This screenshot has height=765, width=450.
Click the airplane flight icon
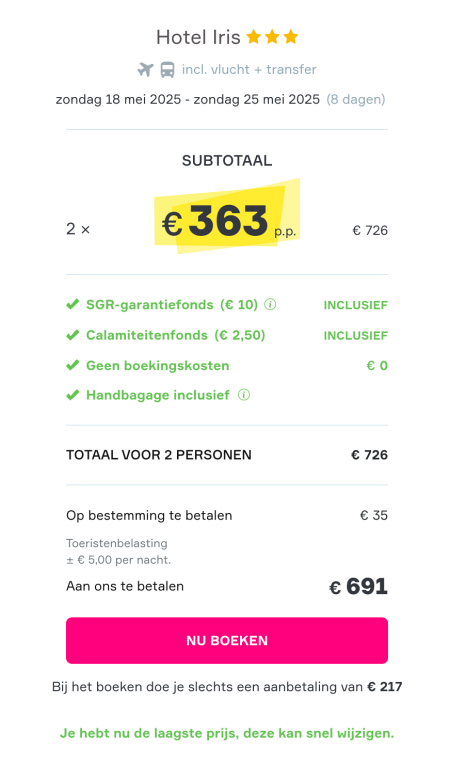tap(145, 70)
